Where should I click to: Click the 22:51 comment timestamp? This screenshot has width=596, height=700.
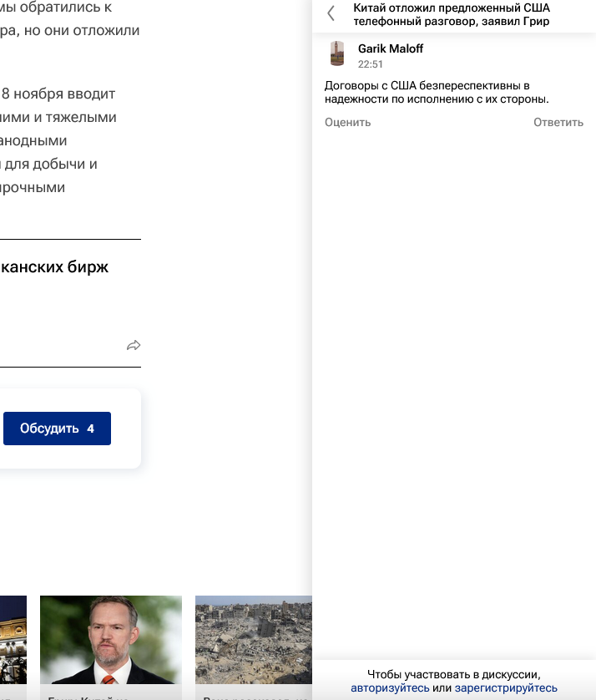pyautogui.click(x=371, y=64)
